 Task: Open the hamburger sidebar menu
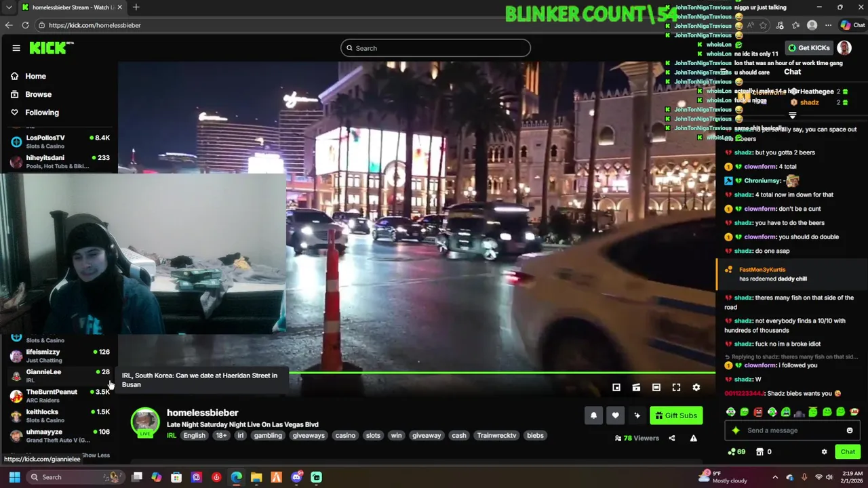tap(16, 48)
